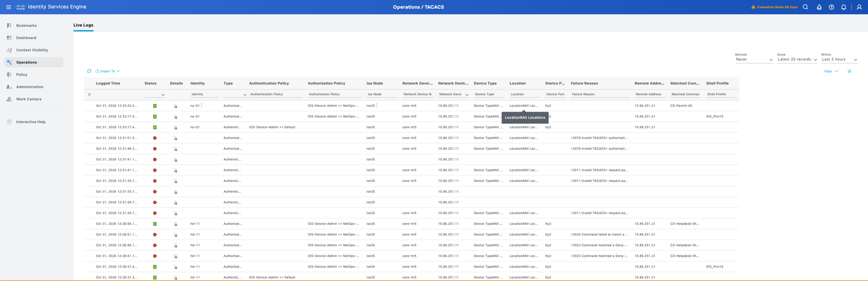Image resolution: width=868 pixels, height=281 pixels.
Task: Open details for 12:33:23 log entry
Action: click(x=176, y=106)
